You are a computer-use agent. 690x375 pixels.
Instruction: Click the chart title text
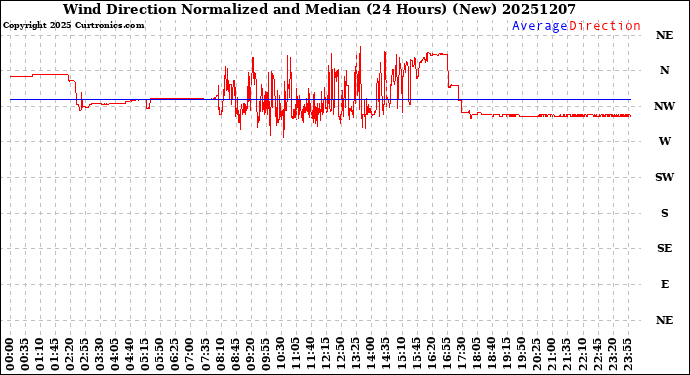(x=319, y=9)
